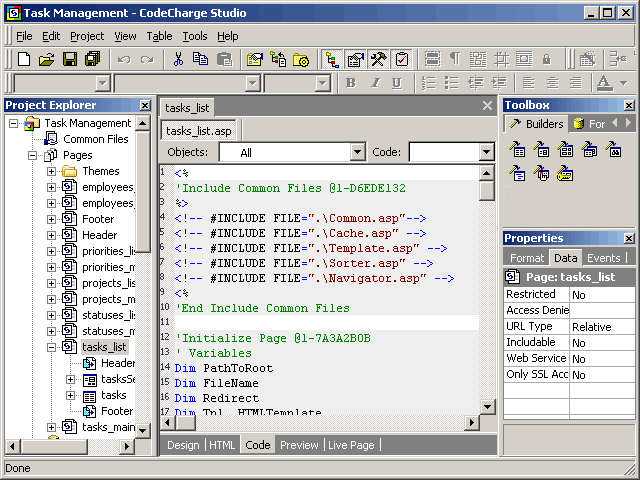
Task: Collapse the Pages tree node
Action: pyautogui.click(x=32, y=156)
